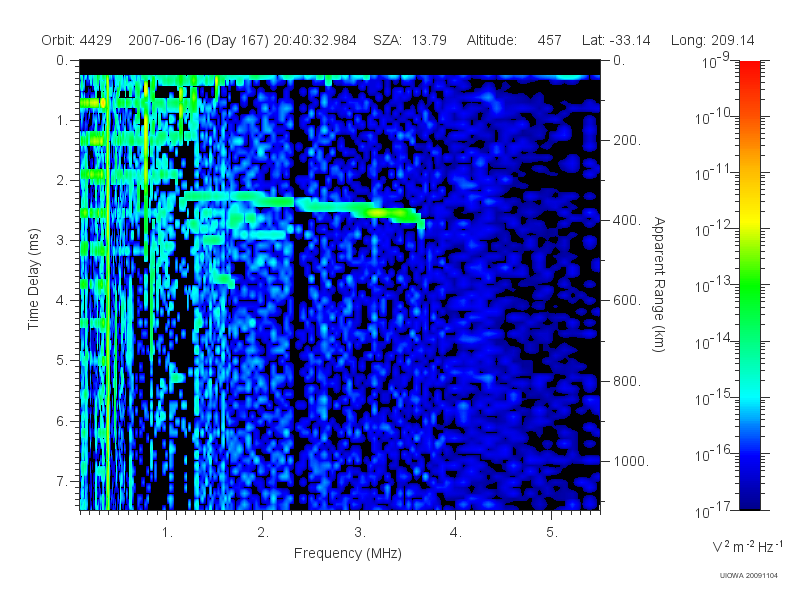Click the units label 'V² m⁻² Hz⁻¹'
800x600 pixels.
[x=747, y=546]
